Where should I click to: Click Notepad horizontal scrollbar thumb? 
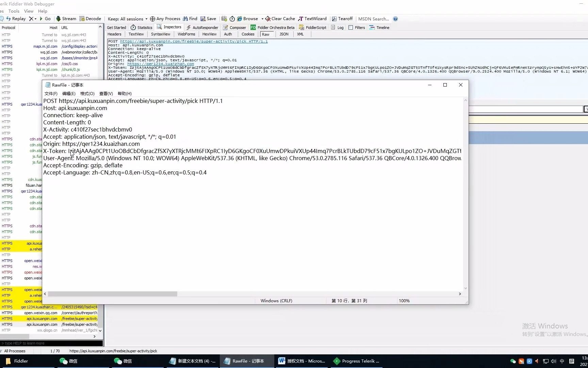113,294
